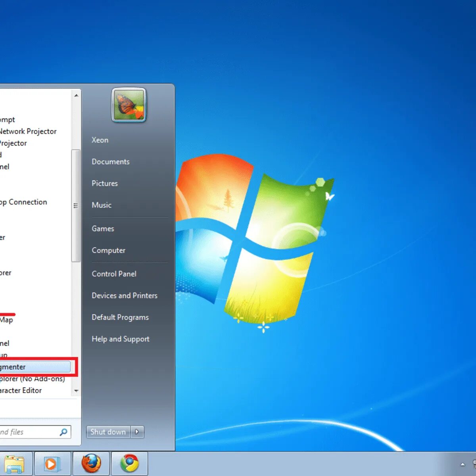Open Documents from Start menu
Screen dimensions: 476x476
pyautogui.click(x=111, y=162)
